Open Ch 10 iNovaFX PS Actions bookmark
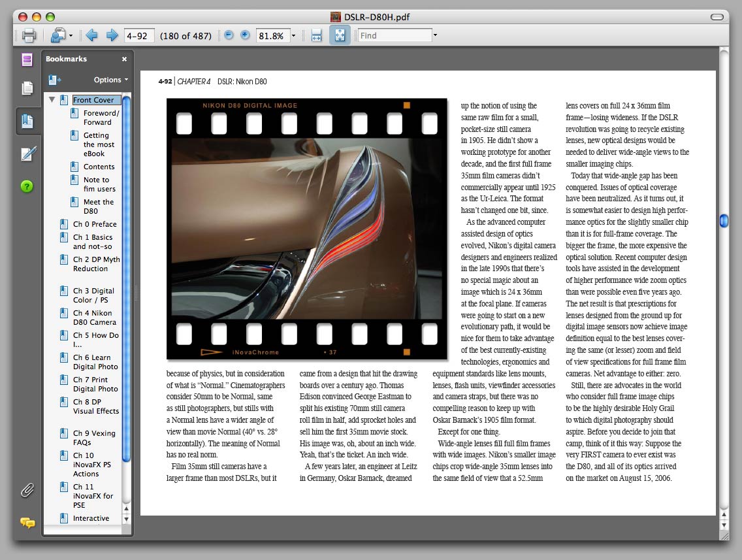Screen dimensions: 742x560 coord(92,465)
